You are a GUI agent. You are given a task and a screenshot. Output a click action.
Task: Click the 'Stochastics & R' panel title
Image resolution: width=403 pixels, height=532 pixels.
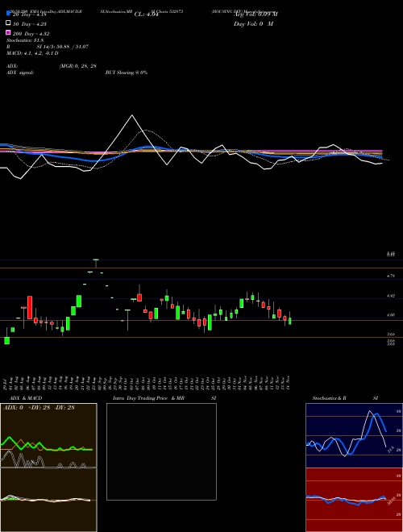tap(330, 398)
